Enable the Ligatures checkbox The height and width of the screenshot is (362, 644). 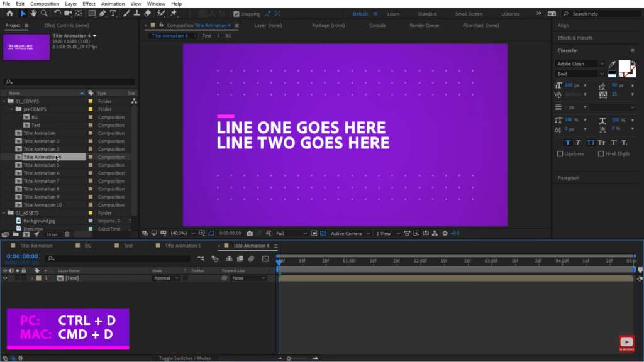(x=560, y=154)
